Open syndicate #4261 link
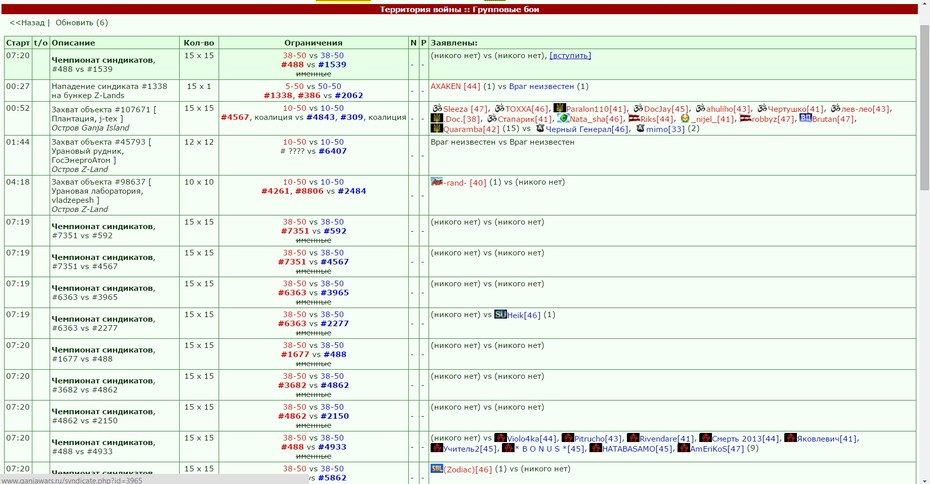The height and width of the screenshot is (484, 930). (276, 191)
